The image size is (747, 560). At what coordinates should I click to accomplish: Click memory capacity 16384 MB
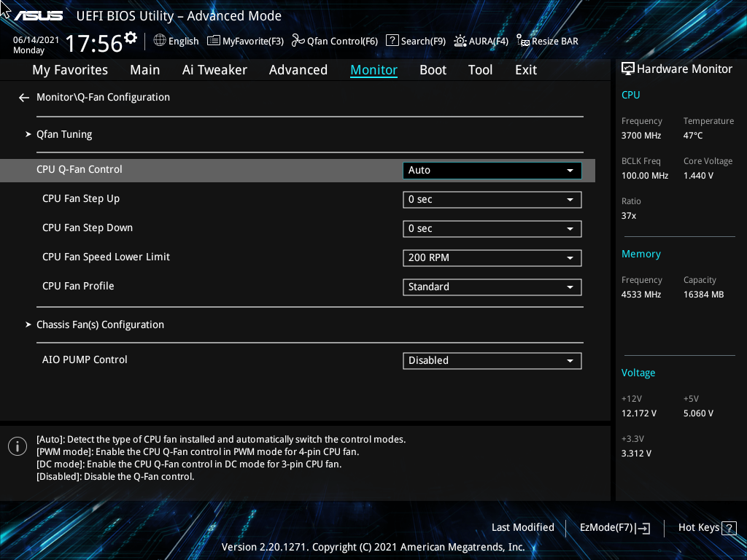[704, 295]
